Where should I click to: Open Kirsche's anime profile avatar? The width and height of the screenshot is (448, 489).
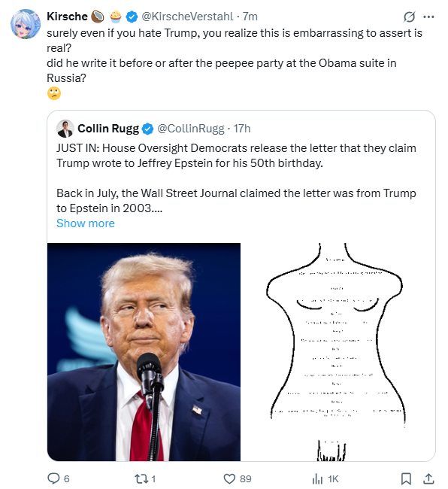[x=26, y=24]
